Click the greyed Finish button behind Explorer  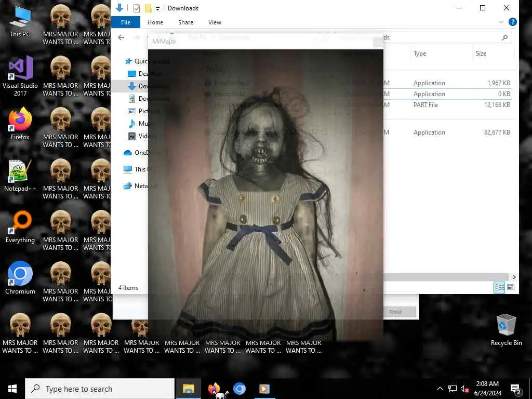[x=396, y=312]
